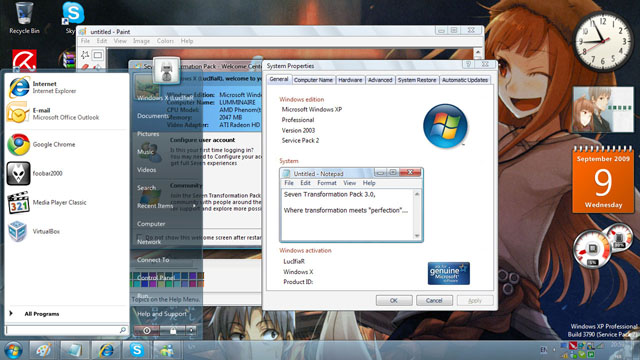This screenshot has height=360, width=640.
Task: Open Control Panel from Start menu
Action: 156,278
